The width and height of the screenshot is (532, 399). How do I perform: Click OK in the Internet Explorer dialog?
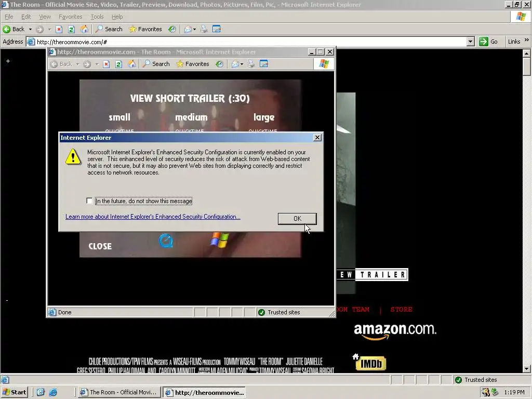(x=297, y=219)
